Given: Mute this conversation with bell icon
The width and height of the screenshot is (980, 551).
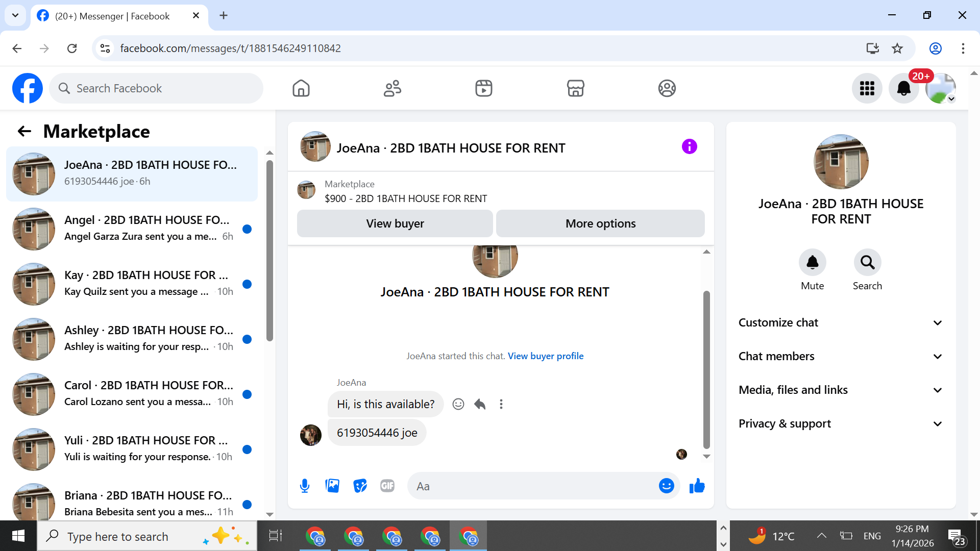Looking at the screenshot, I should [812, 263].
